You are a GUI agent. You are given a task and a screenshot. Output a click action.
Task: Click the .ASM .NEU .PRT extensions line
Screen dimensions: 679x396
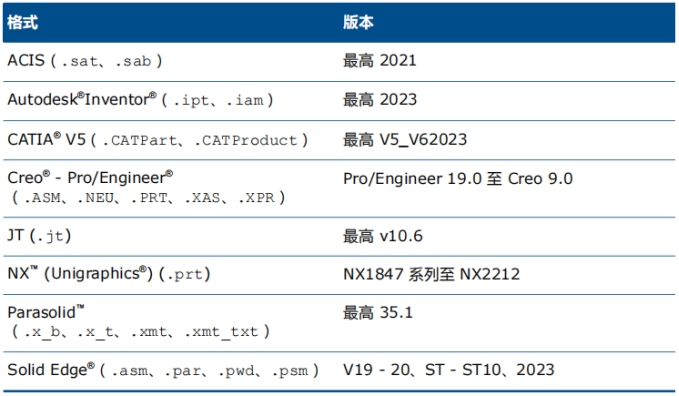(x=148, y=198)
